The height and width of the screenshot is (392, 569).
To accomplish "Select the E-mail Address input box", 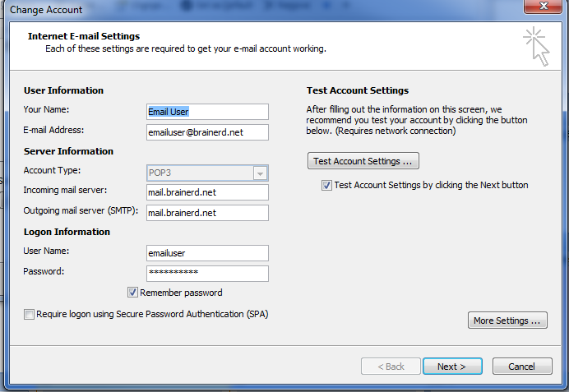I will 207,132.
